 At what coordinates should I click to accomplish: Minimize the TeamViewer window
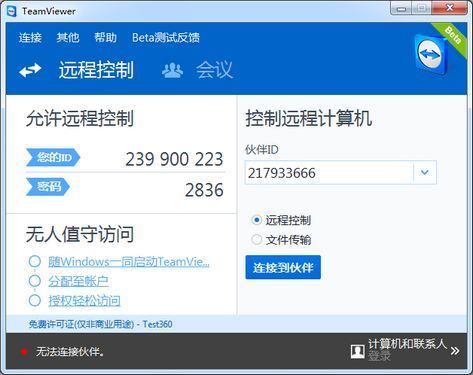coord(402,8)
